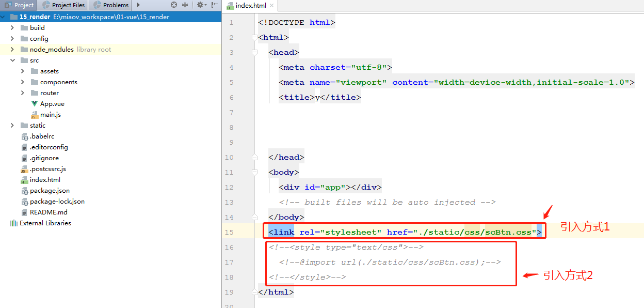The image size is (644, 308).
Task: Expand the components folder
Action: [23, 82]
